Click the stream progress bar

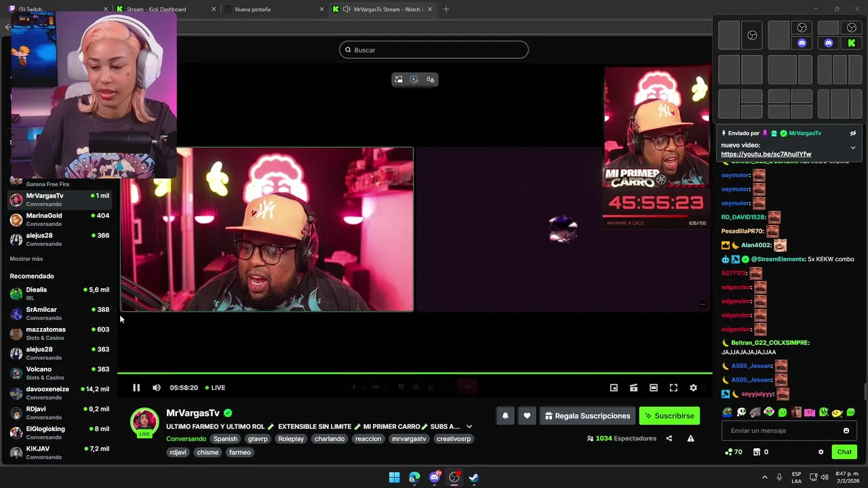coord(415,373)
